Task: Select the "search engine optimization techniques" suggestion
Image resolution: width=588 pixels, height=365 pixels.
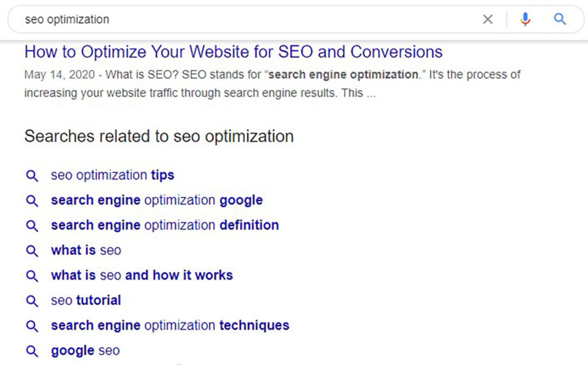Action: click(x=169, y=325)
